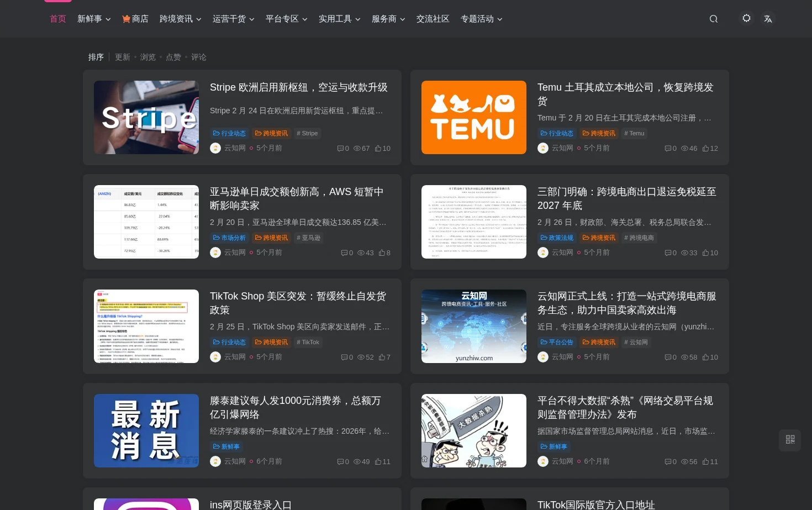Open the 交流社区 community page
This screenshot has height=510, width=812.
point(433,19)
